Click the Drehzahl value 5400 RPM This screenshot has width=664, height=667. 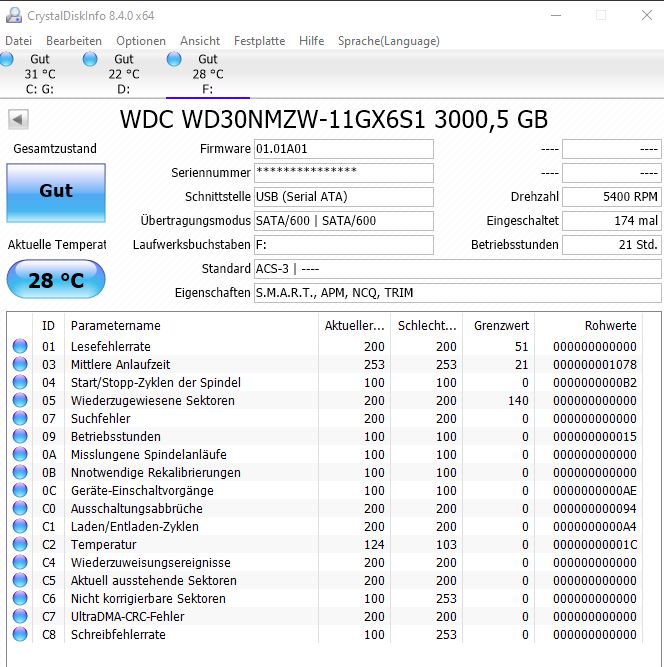(612, 197)
